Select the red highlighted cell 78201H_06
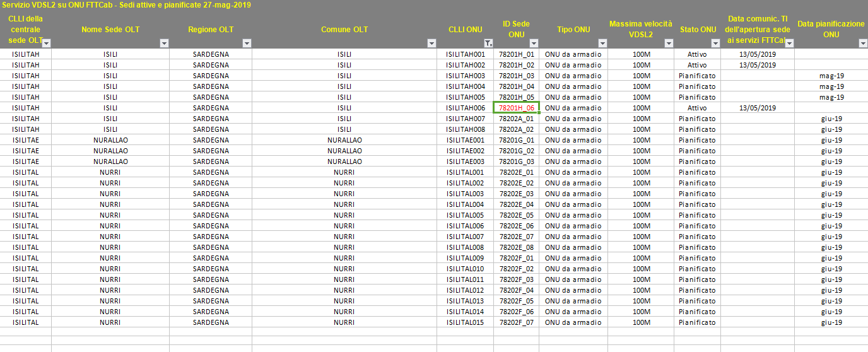 [x=517, y=108]
